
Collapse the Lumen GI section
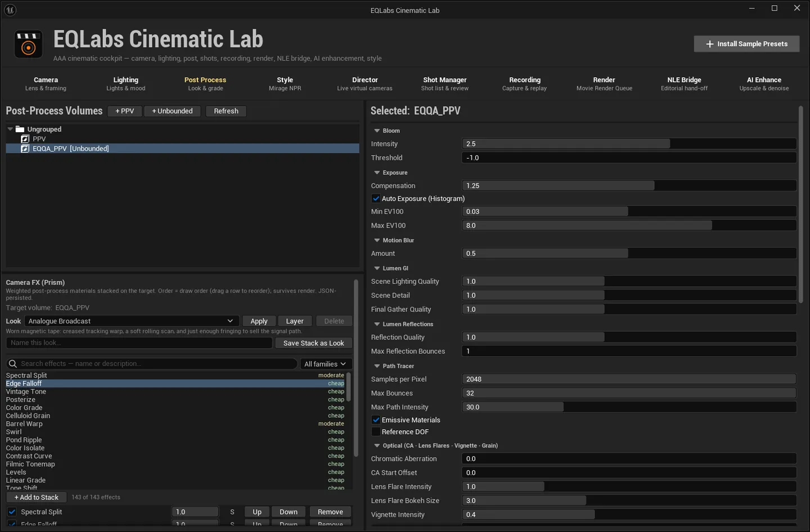click(x=377, y=268)
